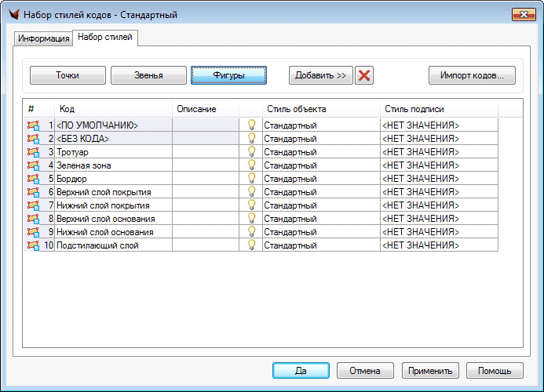This screenshot has width=544, height=392.
Task: Open object style cell for Тротуар
Action: pos(320,152)
